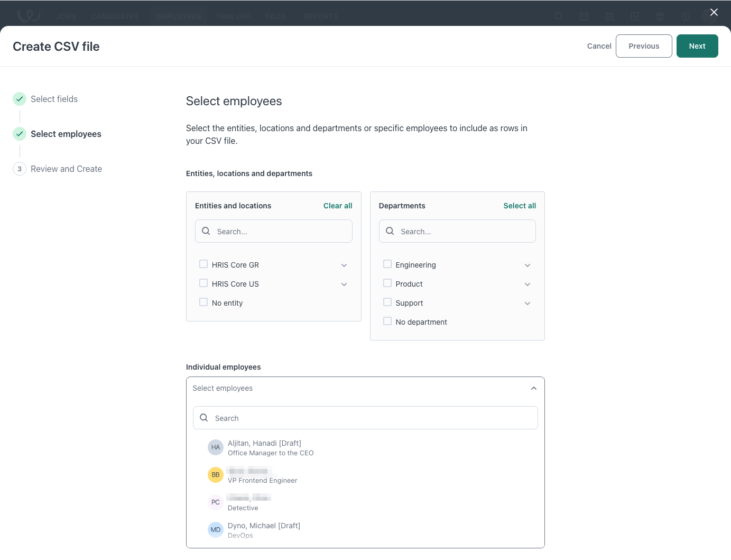Click the step 3 circle icon
731x560 pixels.
click(20, 169)
